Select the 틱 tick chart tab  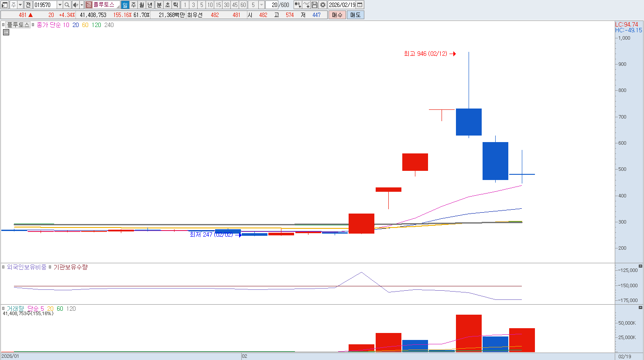(175, 5)
